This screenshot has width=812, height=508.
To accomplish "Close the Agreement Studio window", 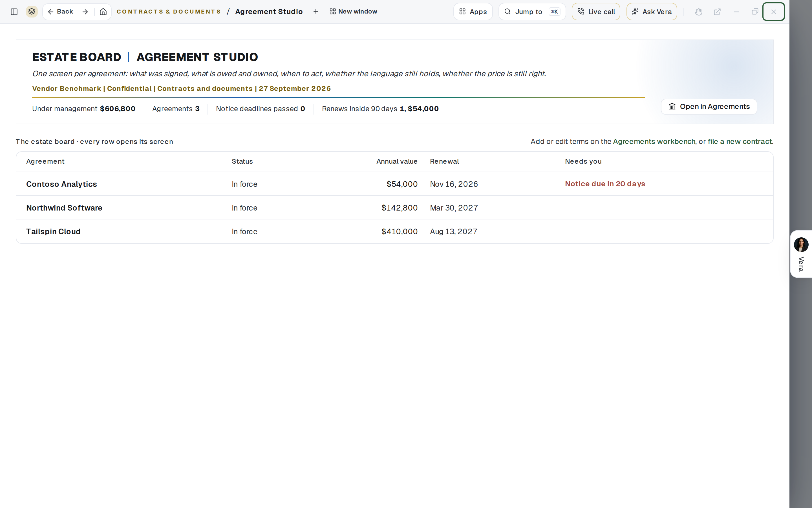I will (773, 12).
